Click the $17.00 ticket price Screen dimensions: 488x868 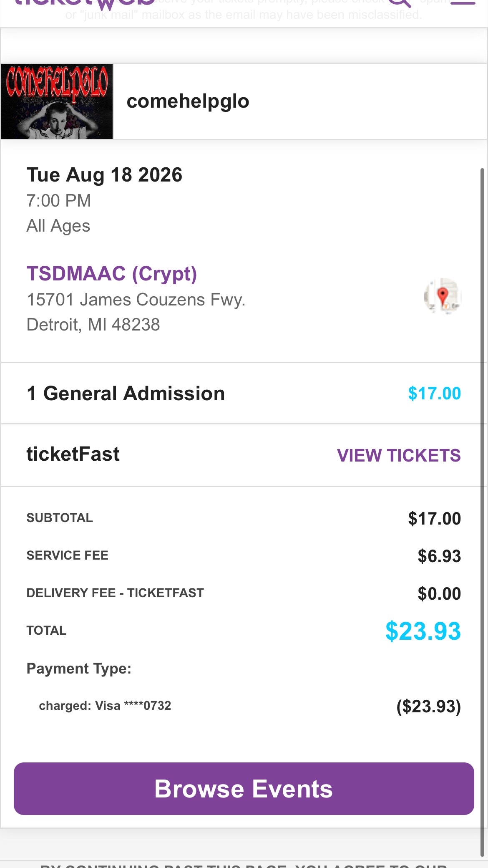coord(434,394)
